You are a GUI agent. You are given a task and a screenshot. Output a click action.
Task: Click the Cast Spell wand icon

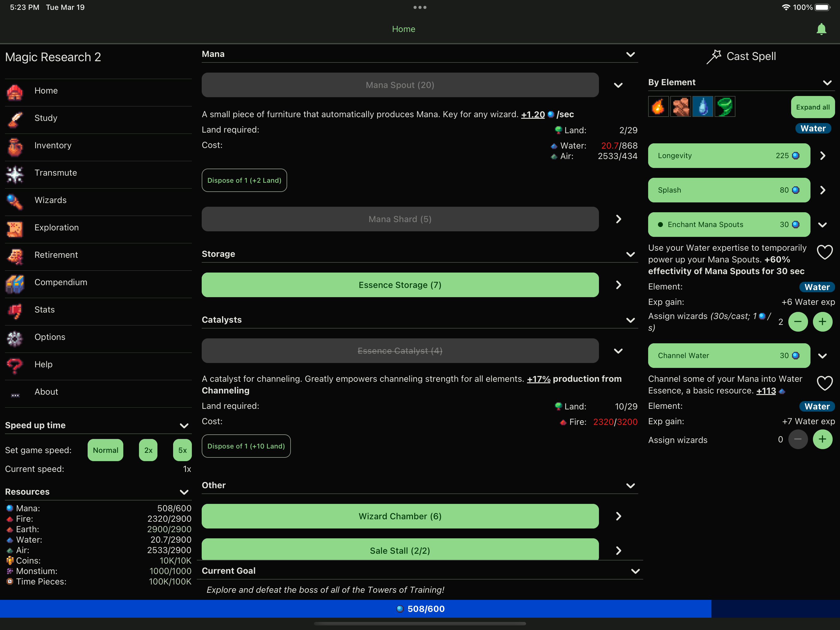point(714,57)
